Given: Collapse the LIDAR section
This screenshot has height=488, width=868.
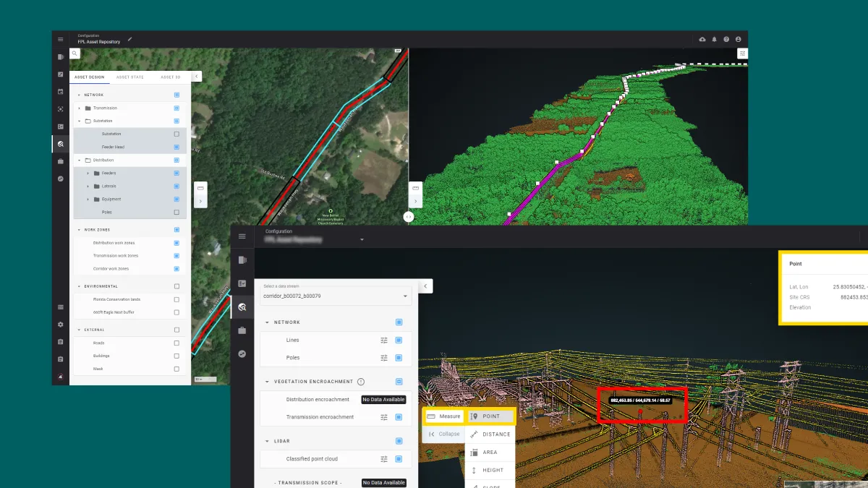Looking at the screenshot, I should tap(267, 441).
